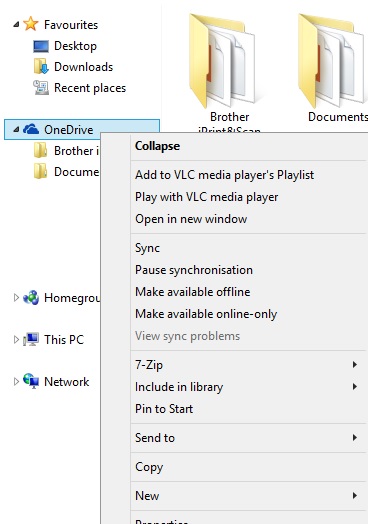368x524 pixels.
Task: Select the Network label in the tree
Action: click(x=67, y=381)
